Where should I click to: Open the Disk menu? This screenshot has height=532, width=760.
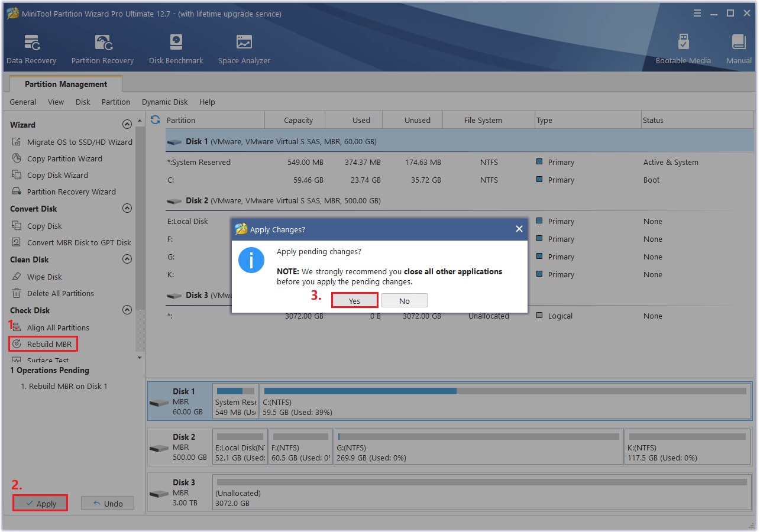83,102
